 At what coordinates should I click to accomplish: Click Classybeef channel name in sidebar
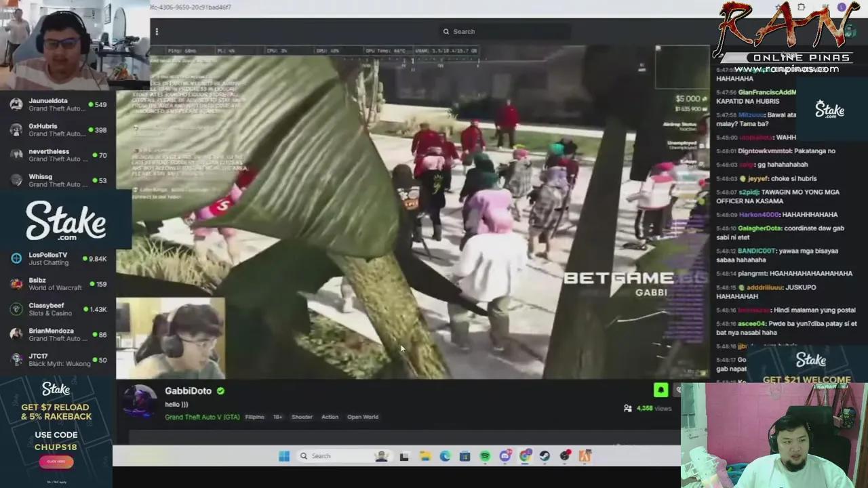pyautogui.click(x=47, y=306)
